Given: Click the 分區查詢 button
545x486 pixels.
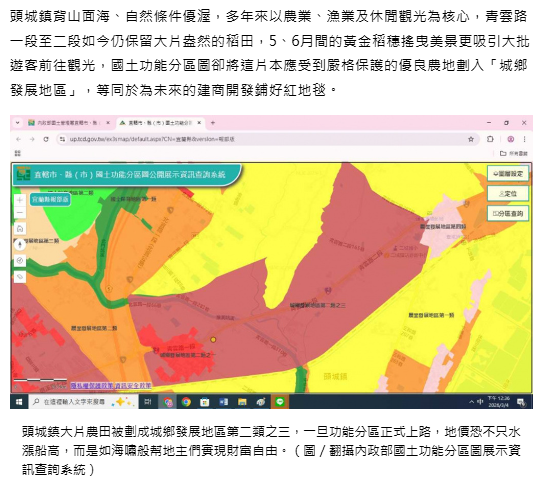Looking at the screenshot, I should click(508, 213).
